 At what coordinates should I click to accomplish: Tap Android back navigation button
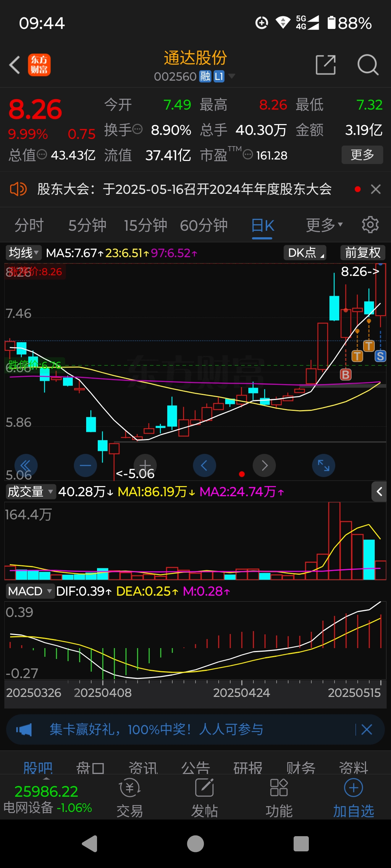[90, 844]
